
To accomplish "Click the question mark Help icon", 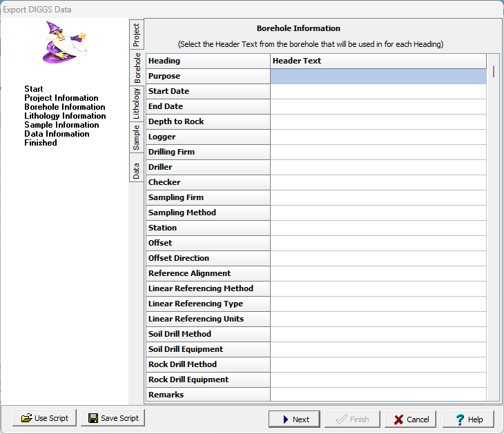I will (x=459, y=419).
